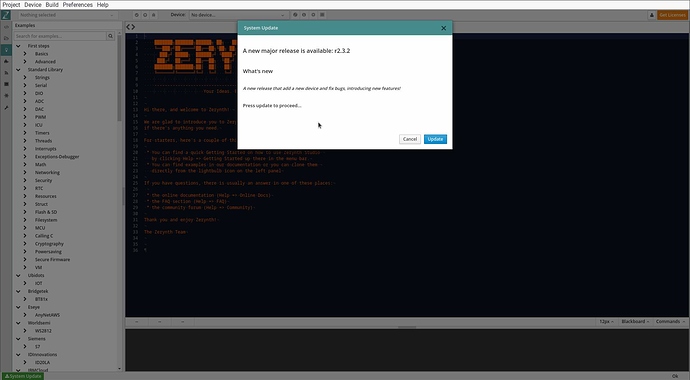This screenshot has width=690, height=380.
Task: Expand the Strings examples folder
Action: [x=25, y=77]
